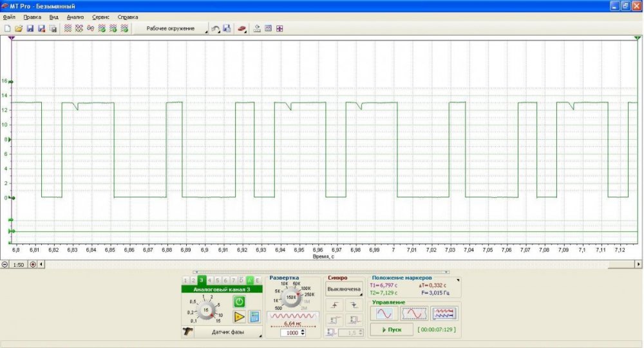
Task: Click the red car icon in toolbar
Action: pyautogui.click(x=241, y=29)
